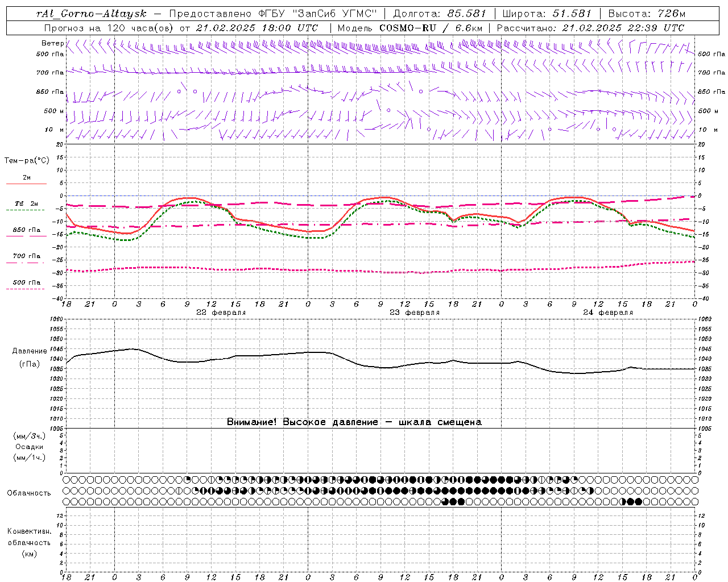Click the dash-dot pink line under 700 гПа legend
Viewport: 728px width, 582px height.
[26, 263]
